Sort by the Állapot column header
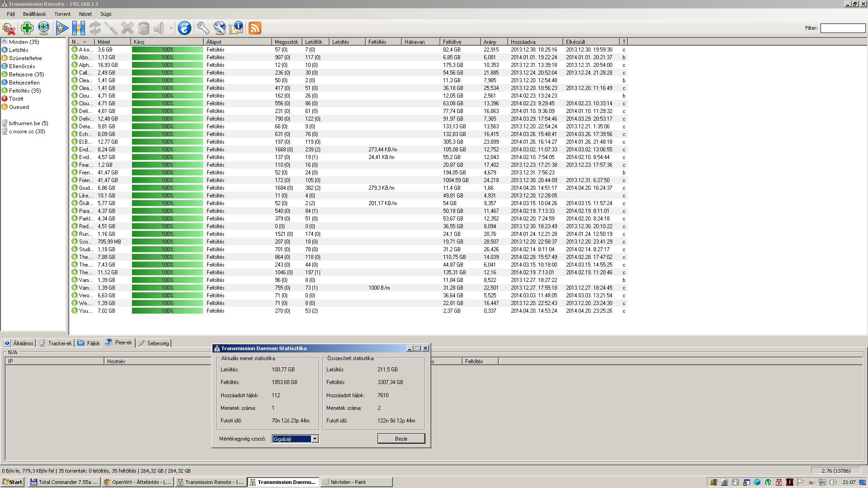Image resolution: width=868 pixels, height=488 pixels. [238, 42]
